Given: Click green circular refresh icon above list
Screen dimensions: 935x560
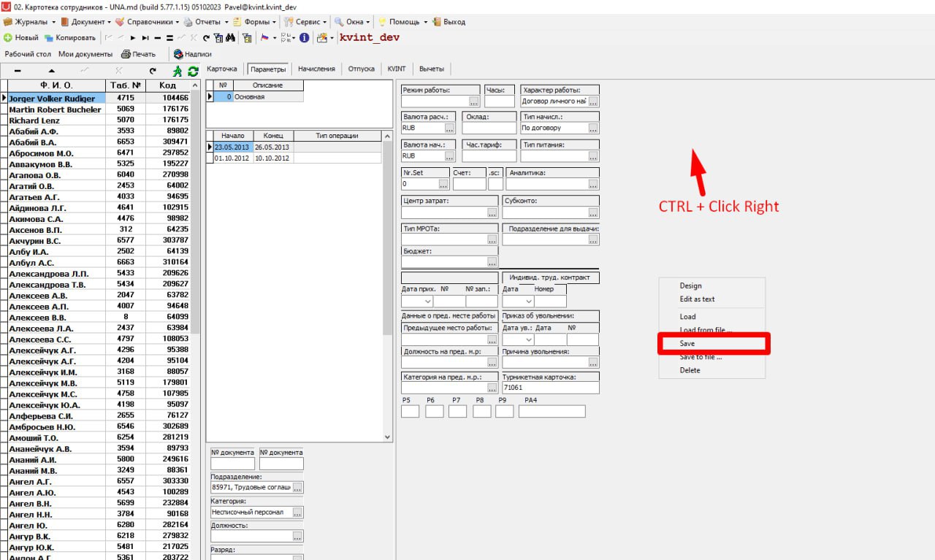Looking at the screenshot, I should pos(193,71).
